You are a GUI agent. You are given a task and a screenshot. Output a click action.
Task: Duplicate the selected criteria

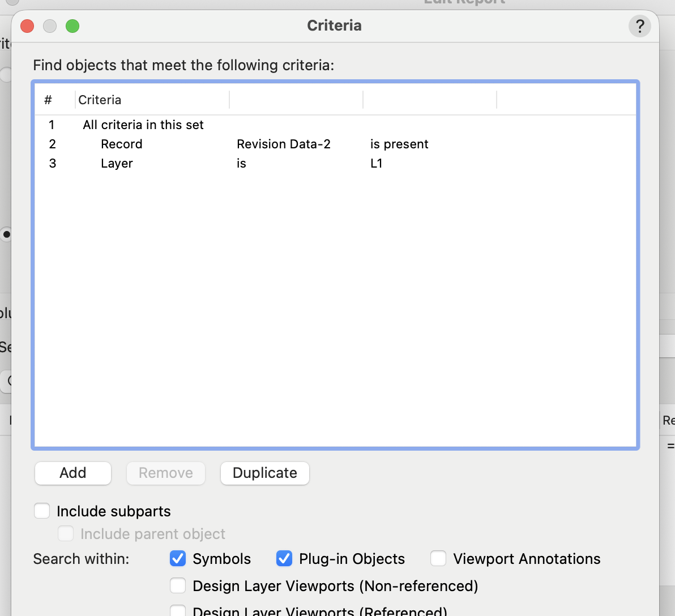click(264, 473)
